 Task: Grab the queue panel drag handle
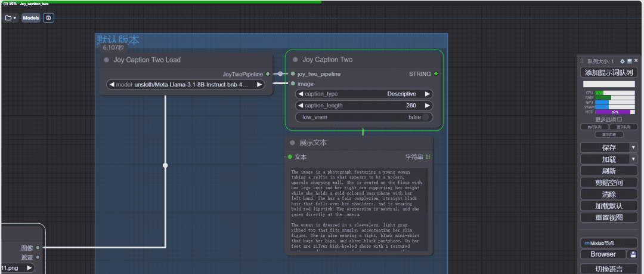[x=582, y=61]
